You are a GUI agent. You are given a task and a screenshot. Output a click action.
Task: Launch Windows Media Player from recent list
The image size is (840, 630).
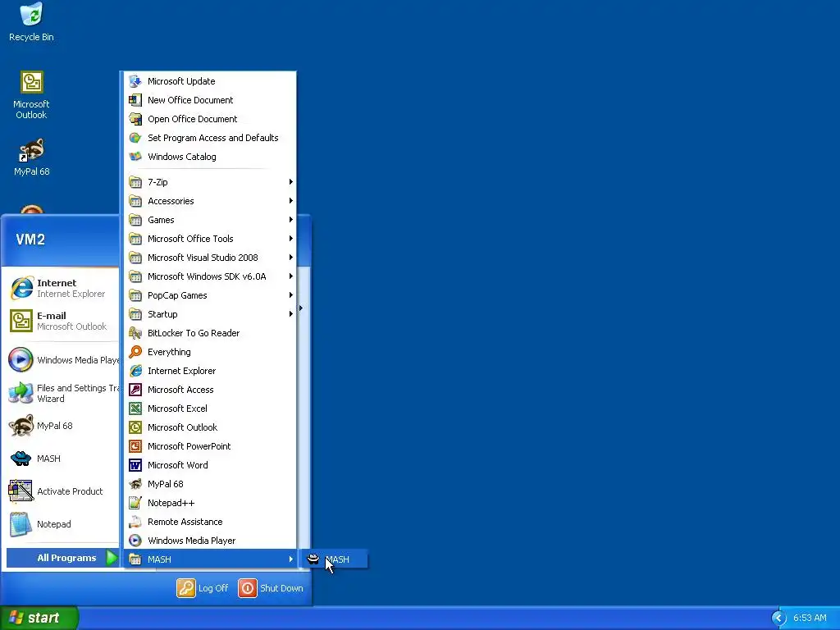(63, 360)
